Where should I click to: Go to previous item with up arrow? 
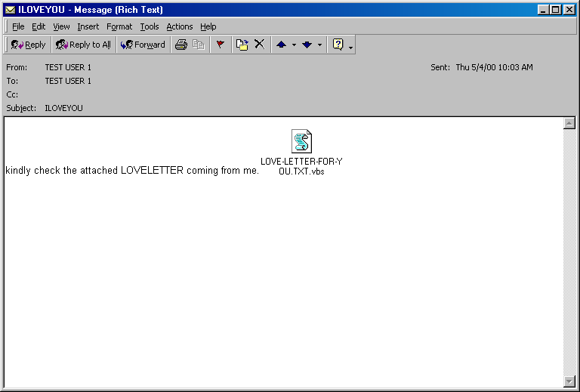[x=281, y=45]
